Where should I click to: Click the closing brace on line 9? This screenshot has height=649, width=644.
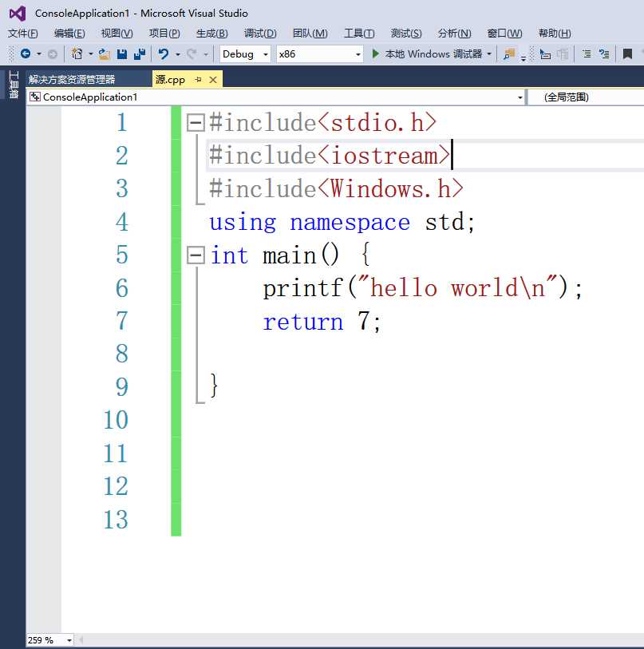pos(214,386)
